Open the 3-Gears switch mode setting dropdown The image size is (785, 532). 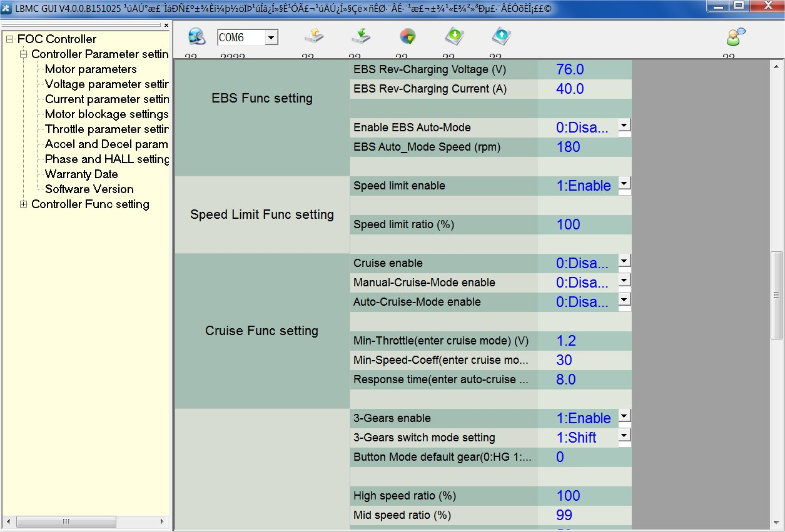pyautogui.click(x=624, y=436)
